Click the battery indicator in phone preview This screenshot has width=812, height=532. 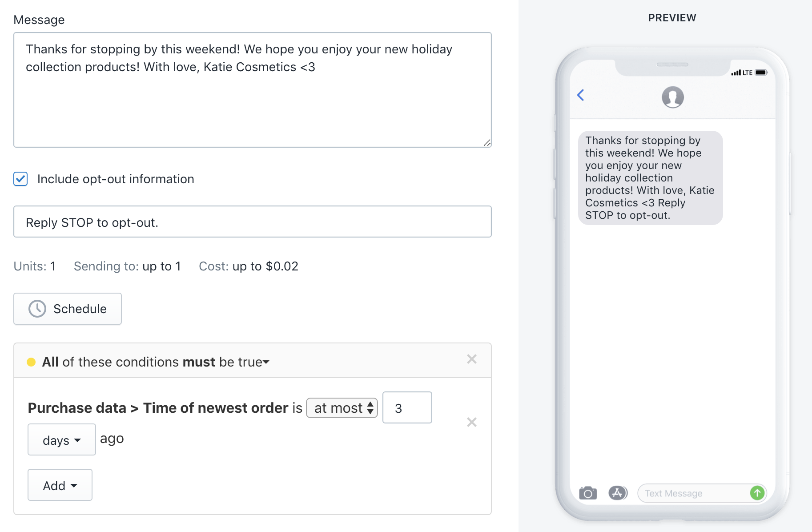coord(761,73)
